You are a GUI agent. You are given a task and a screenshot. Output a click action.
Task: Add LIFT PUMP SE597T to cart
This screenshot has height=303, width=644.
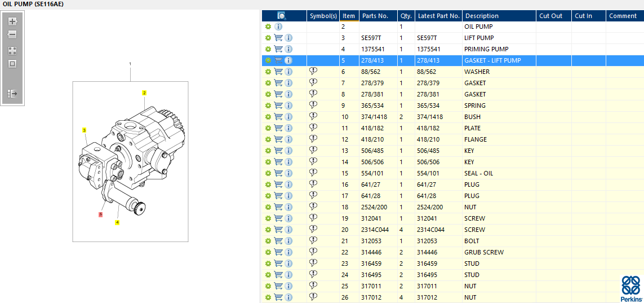278,38
